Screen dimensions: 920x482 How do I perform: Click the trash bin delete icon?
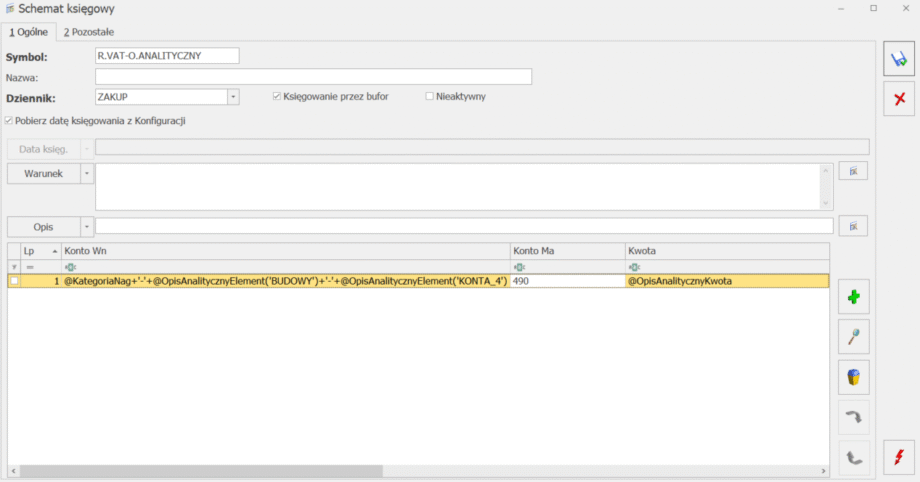pyautogui.click(x=853, y=377)
